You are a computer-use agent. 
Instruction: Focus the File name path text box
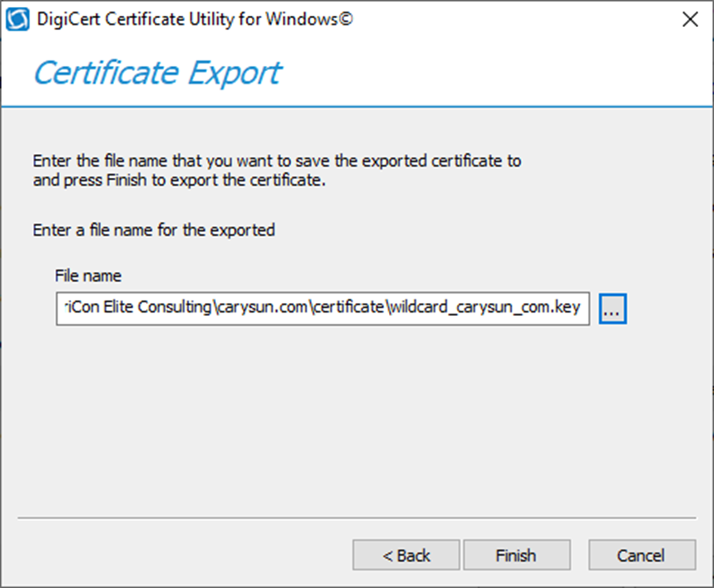point(323,309)
